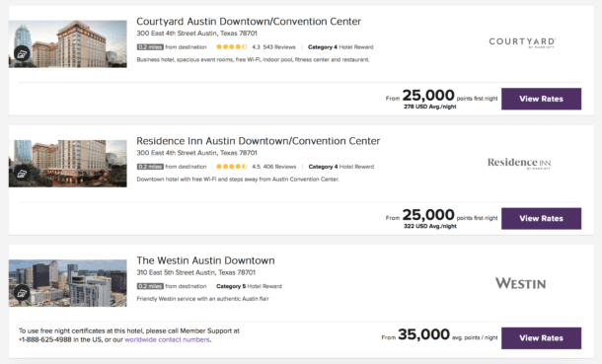Open Residence Inn Austin Downtown/Convention Center title

click(259, 141)
